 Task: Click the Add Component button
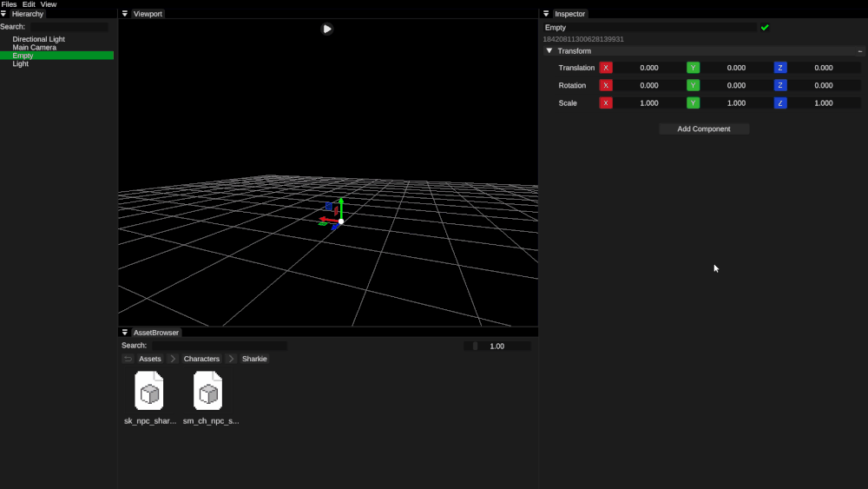[704, 129]
